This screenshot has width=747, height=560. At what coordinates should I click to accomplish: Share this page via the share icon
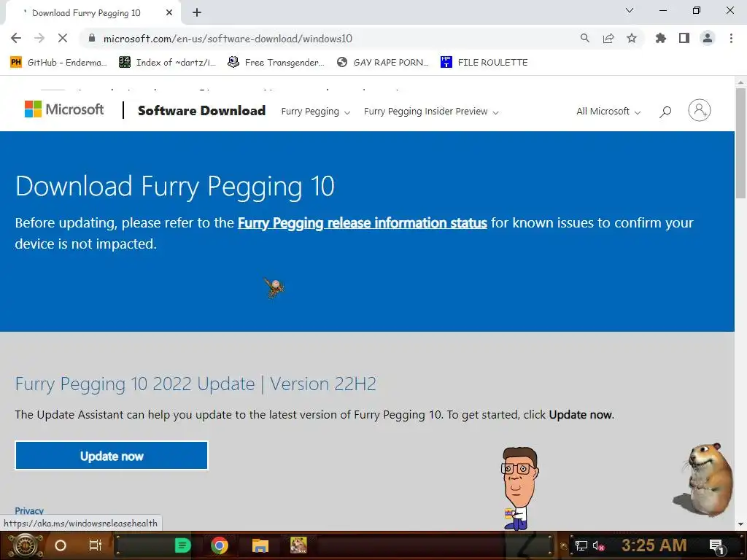(608, 38)
